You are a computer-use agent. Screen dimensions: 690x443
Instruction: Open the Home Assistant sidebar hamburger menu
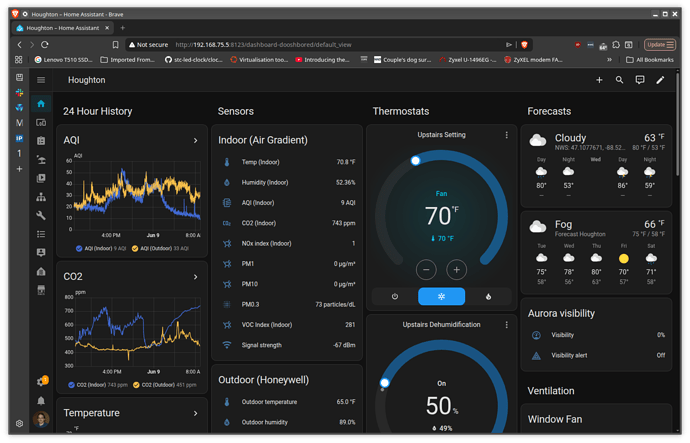[x=41, y=80]
